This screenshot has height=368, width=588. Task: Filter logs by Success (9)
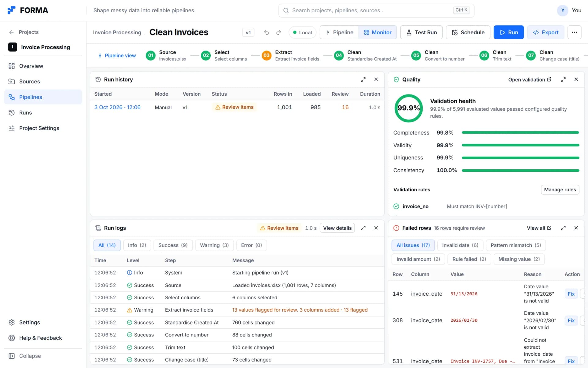pyautogui.click(x=173, y=245)
